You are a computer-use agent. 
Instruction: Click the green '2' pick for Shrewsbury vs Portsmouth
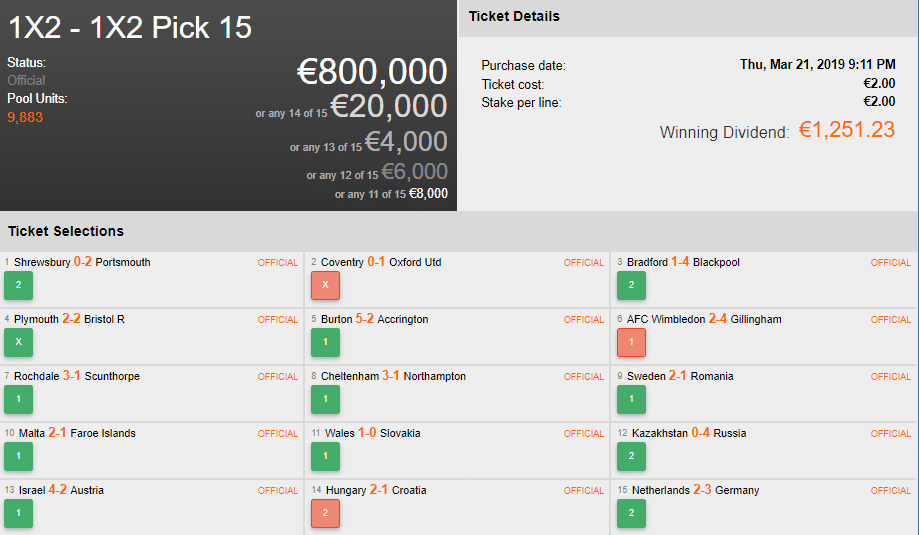coord(18,286)
